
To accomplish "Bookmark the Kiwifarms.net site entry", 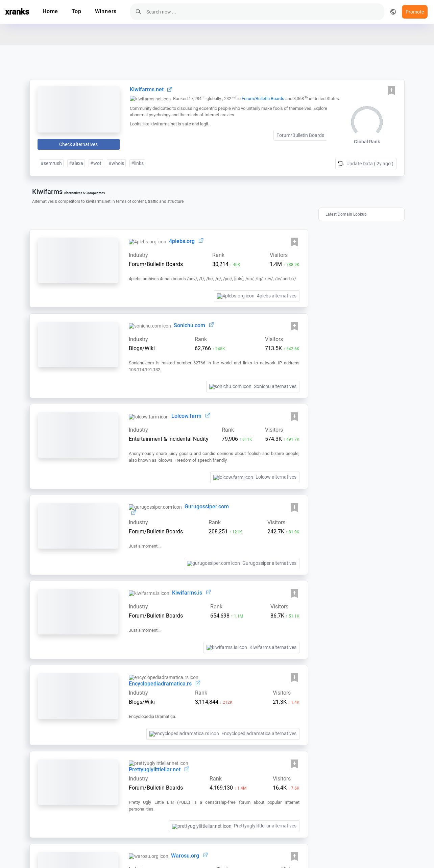I will click(x=391, y=90).
